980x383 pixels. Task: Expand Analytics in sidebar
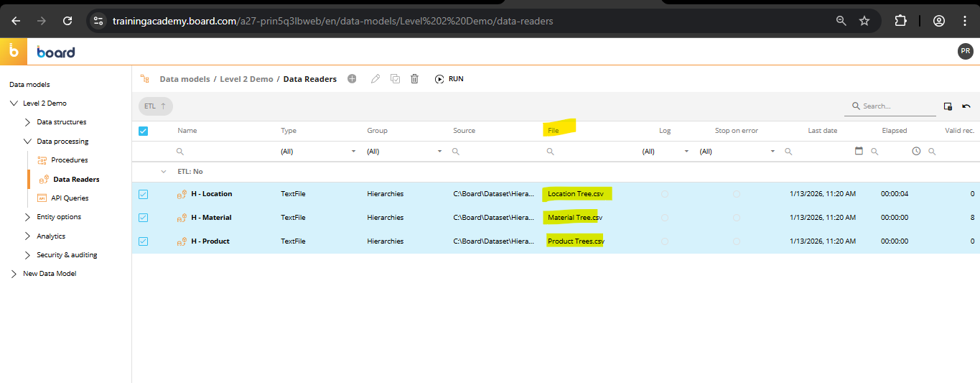(27, 236)
